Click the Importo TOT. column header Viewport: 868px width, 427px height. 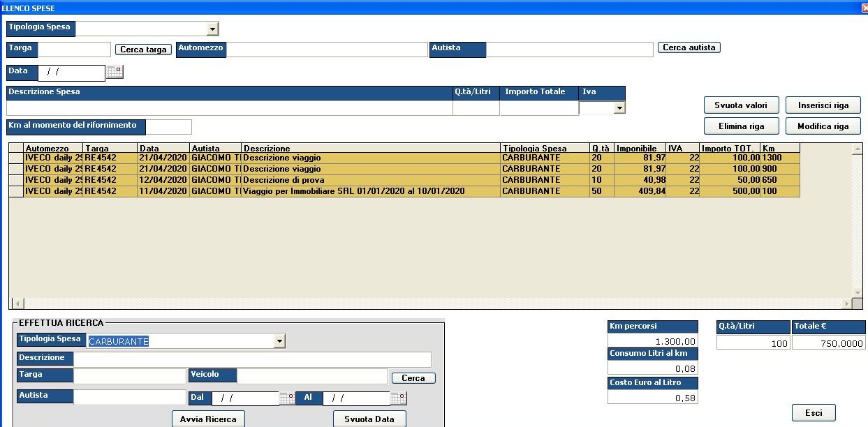pyautogui.click(x=730, y=149)
